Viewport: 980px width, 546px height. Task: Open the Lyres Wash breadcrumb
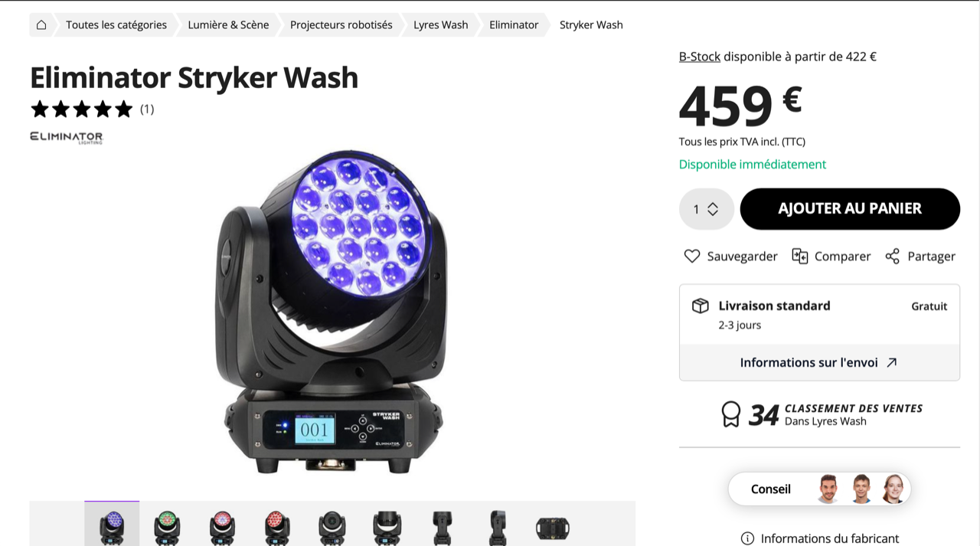tap(441, 25)
